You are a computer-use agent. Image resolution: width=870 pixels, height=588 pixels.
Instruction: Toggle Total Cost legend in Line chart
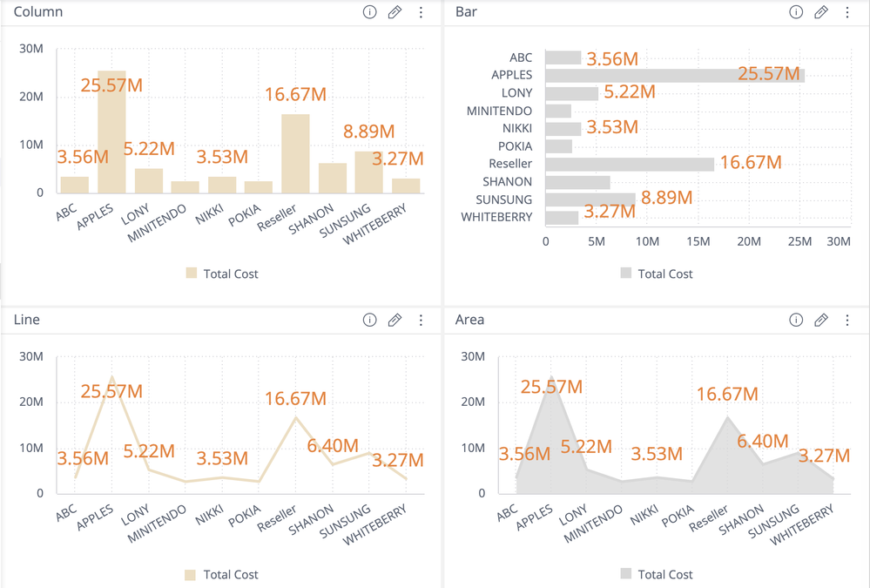(222, 574)
